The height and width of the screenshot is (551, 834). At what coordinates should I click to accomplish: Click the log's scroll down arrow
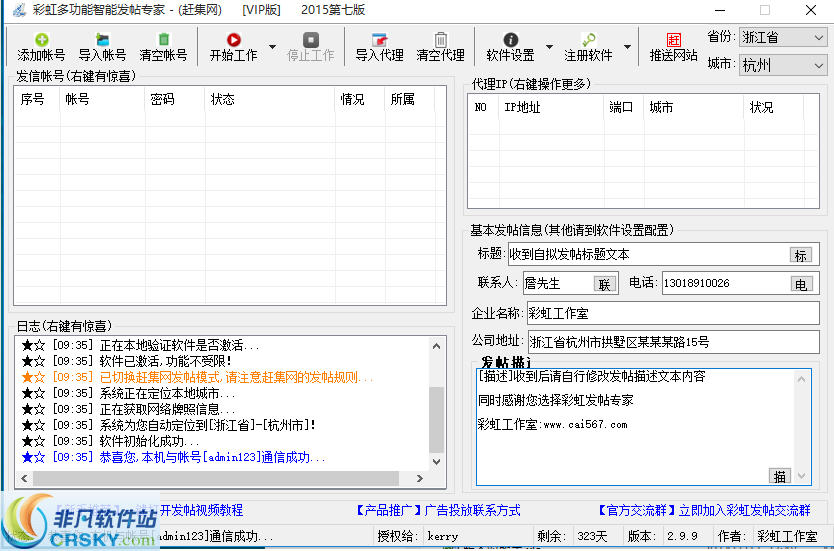[x=437, y=462]
